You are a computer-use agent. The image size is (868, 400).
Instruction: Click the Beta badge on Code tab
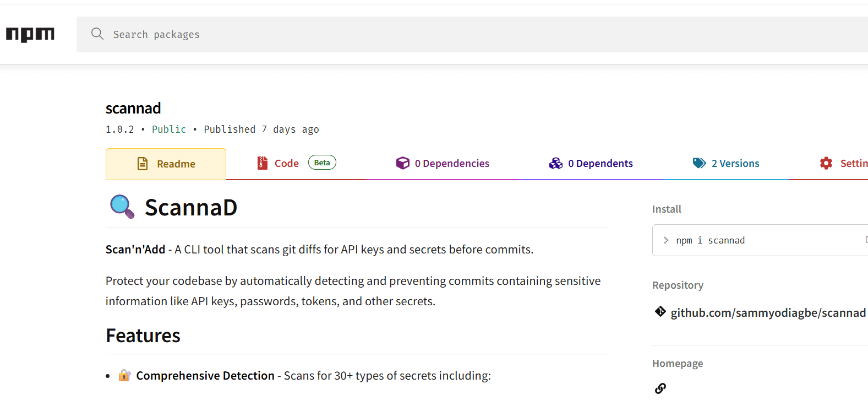[322, 163]
